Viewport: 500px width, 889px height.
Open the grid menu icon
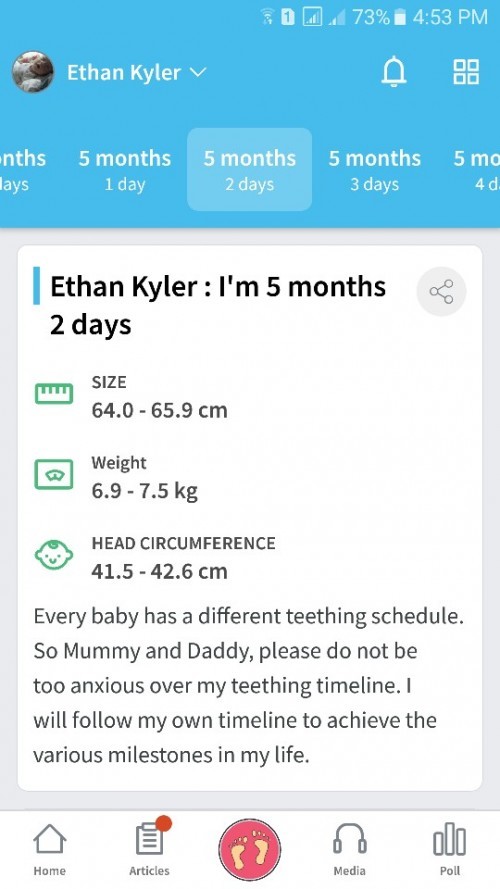pyautogui.click(x=466, y=72)
